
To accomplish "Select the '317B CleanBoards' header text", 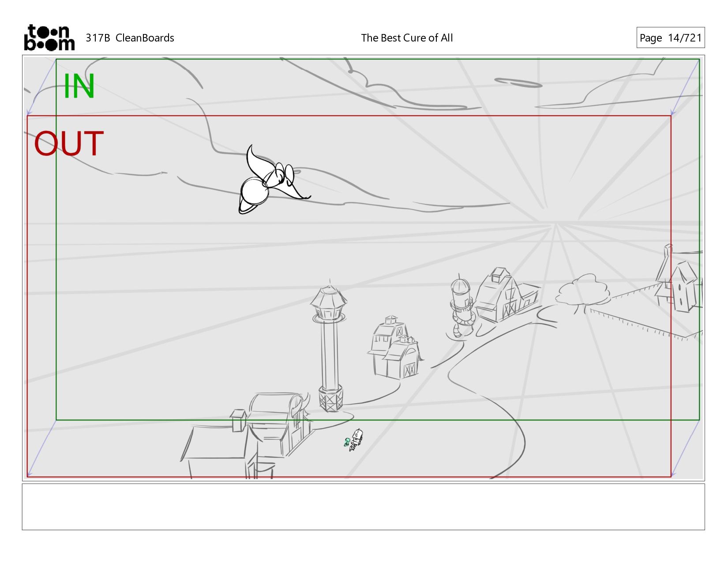I will tap(130, 38).
